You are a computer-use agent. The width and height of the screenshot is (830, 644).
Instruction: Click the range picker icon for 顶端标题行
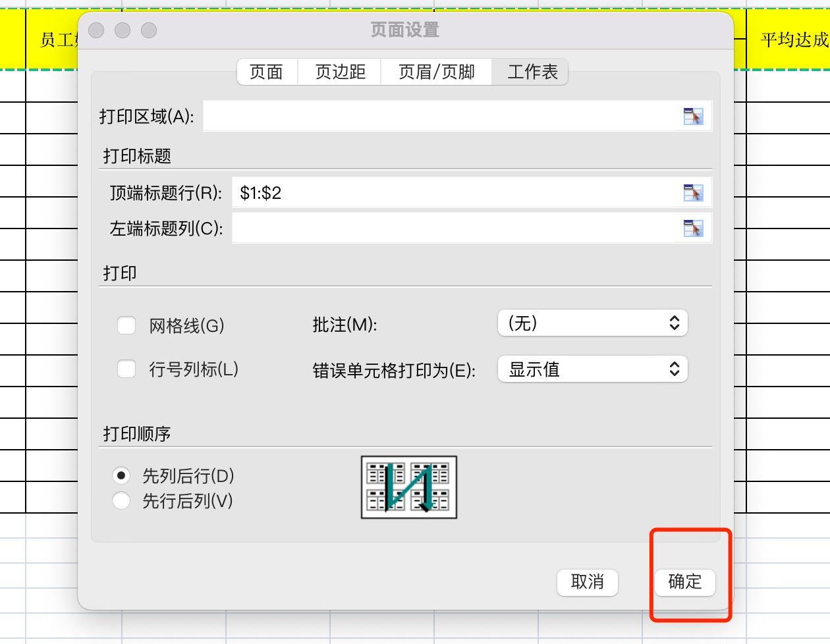[x=693, y=193]
